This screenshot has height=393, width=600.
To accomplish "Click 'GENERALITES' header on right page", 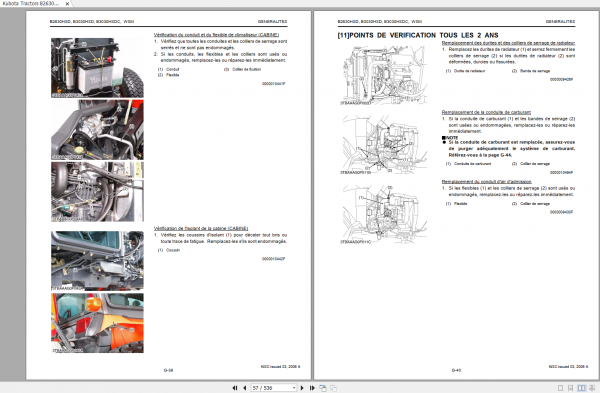I will coord(561,21).
